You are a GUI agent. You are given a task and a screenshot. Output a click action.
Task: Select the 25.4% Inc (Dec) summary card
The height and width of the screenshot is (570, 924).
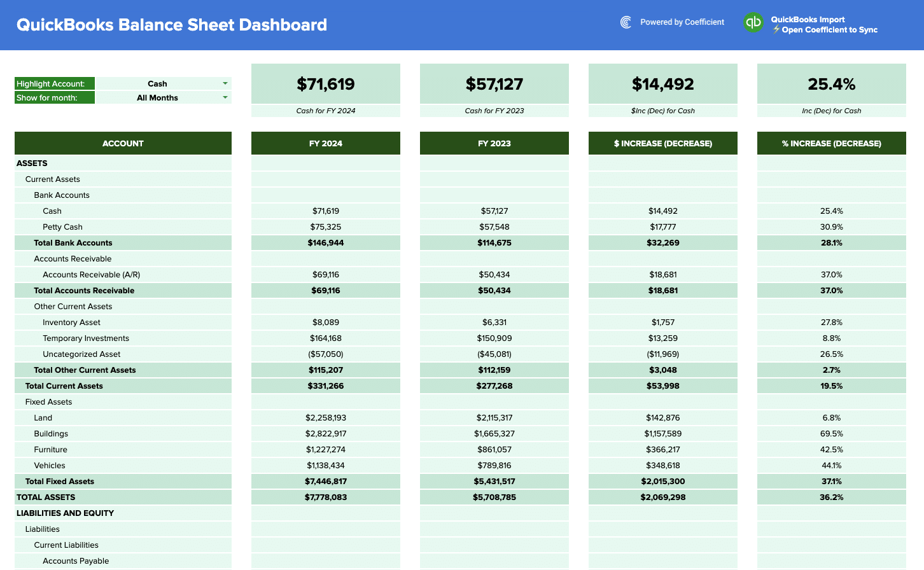tap(831, 85)
